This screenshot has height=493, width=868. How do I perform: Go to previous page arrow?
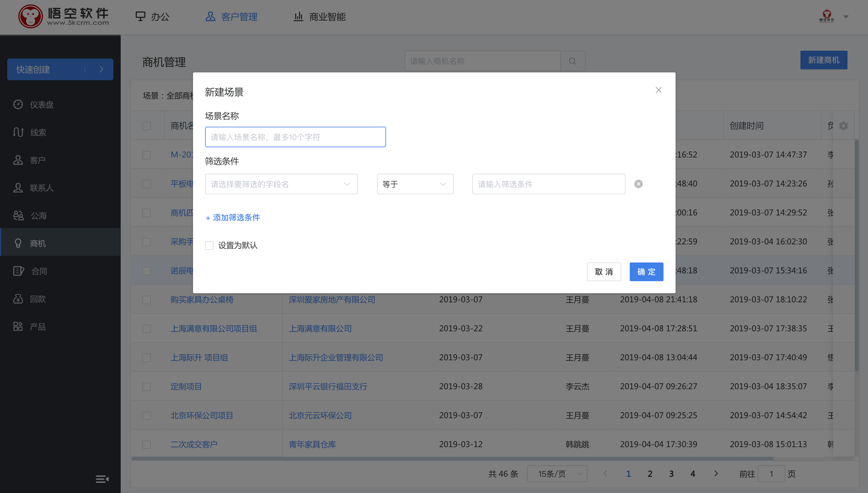(605, 473)
